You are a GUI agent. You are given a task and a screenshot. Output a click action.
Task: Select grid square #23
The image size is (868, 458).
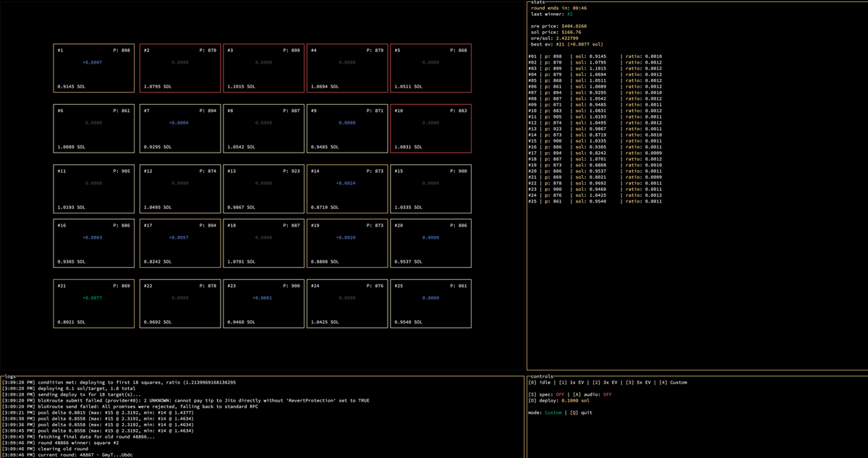click(x=263, y=303)
